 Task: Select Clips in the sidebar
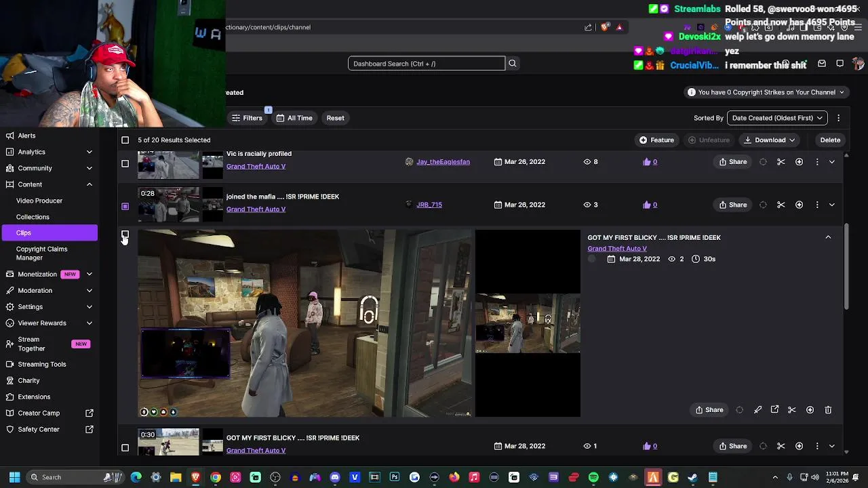pos(50,232)
